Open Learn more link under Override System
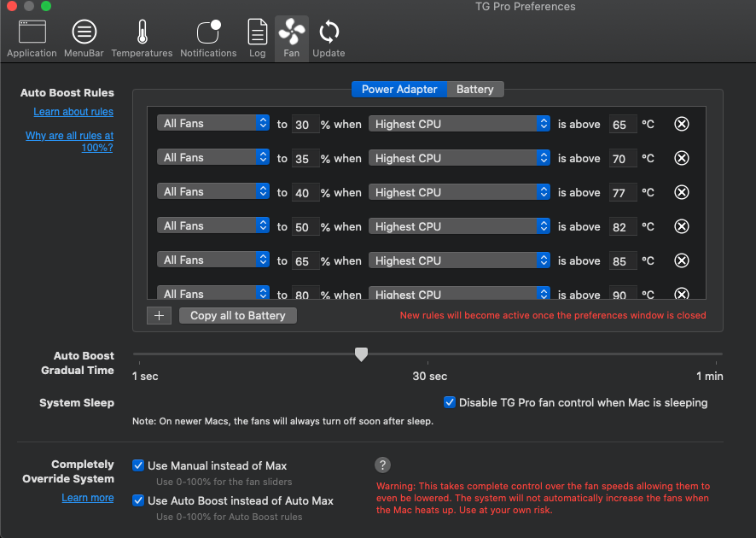This screenshot has height=538, width=756. tap(88, 498)
